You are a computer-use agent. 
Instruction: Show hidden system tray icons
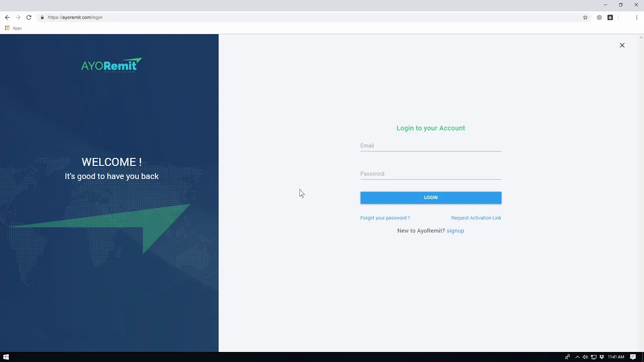click(577, 357)
